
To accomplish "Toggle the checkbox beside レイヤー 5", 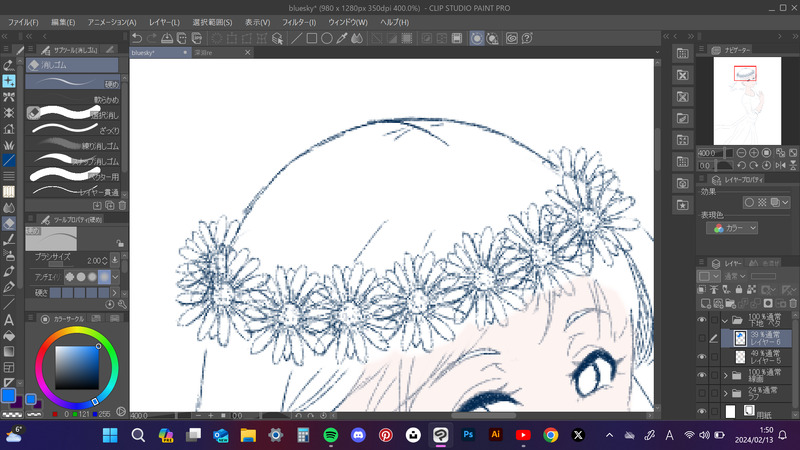I will click(x=714, y=357).
